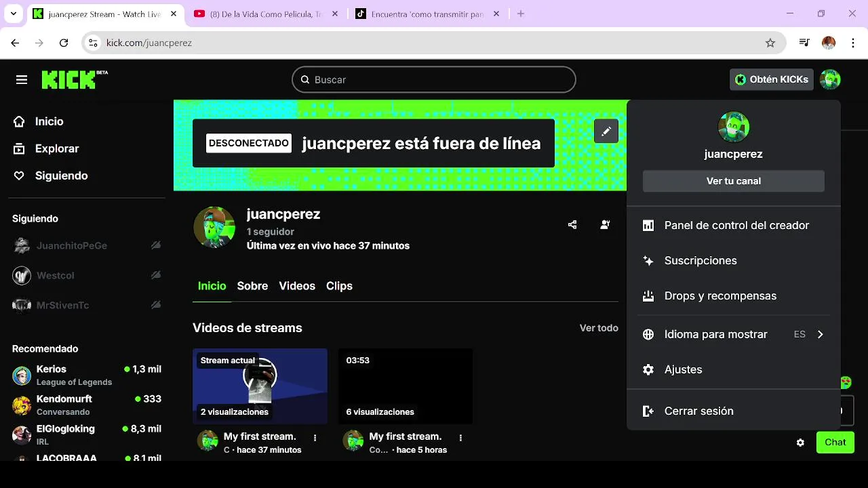Click the follow user icon
The width and height of the screenshot is (868, 488).
pyautogui.click(x=605, y=225)
